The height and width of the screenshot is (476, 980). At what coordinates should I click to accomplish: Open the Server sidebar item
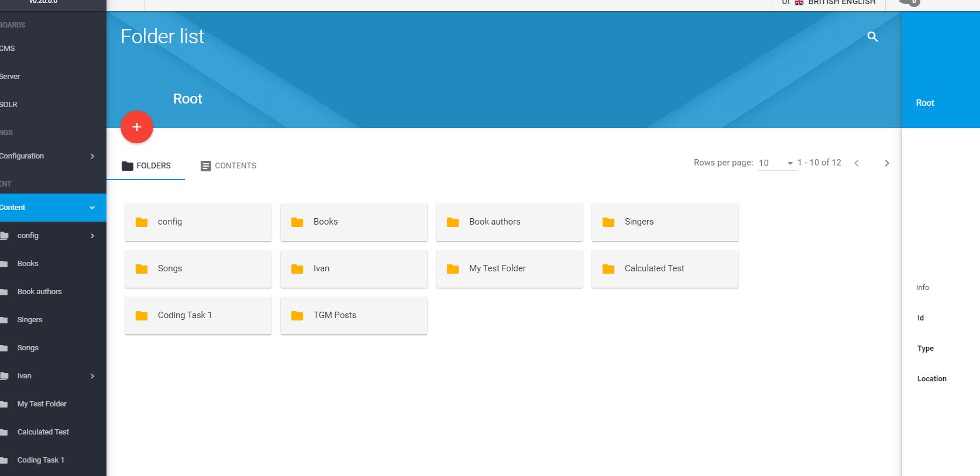click(x=53, y=77)
